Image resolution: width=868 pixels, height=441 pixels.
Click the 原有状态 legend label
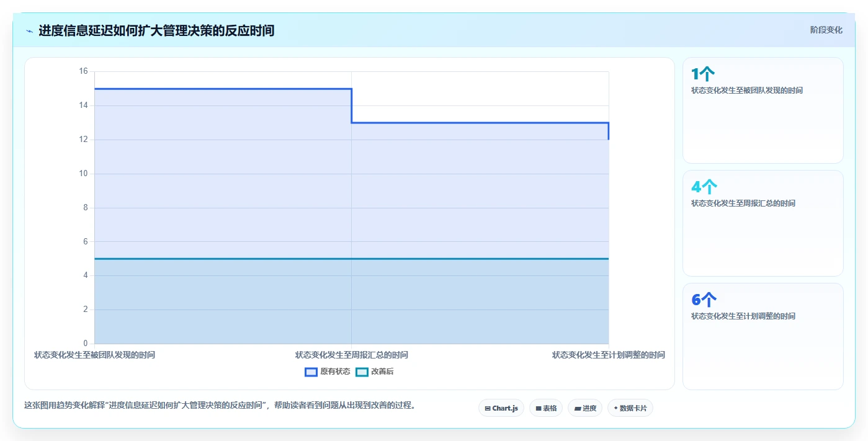coord(335,372)
